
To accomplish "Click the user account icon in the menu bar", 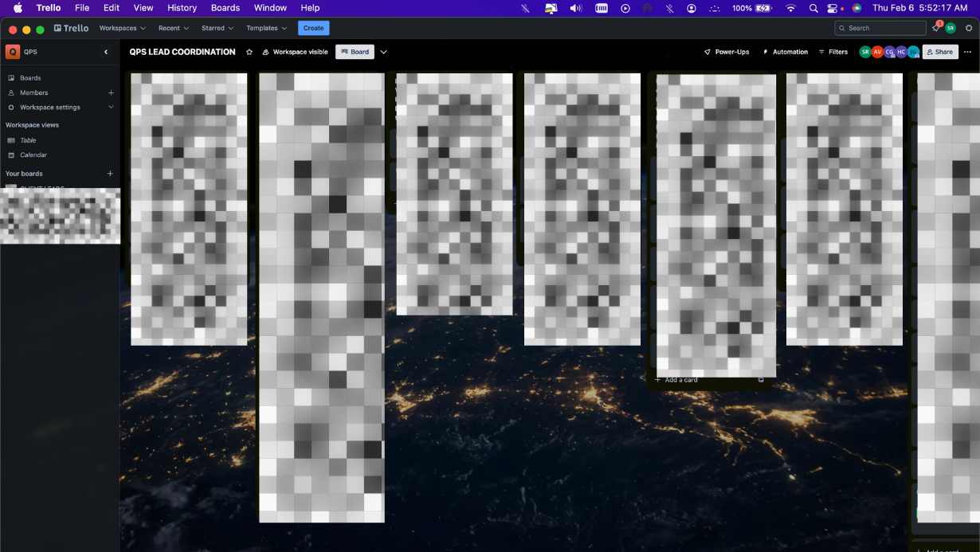I will click(692, 8).
